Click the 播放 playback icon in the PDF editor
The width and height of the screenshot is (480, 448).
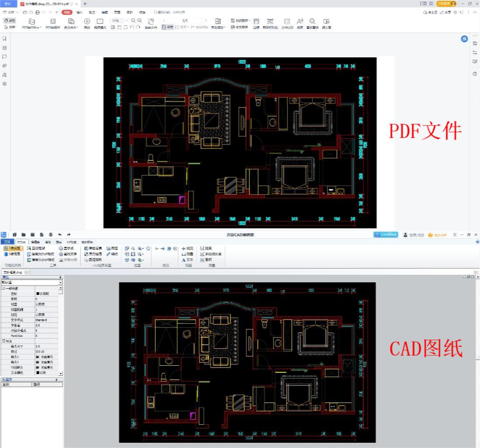(87, 22)
